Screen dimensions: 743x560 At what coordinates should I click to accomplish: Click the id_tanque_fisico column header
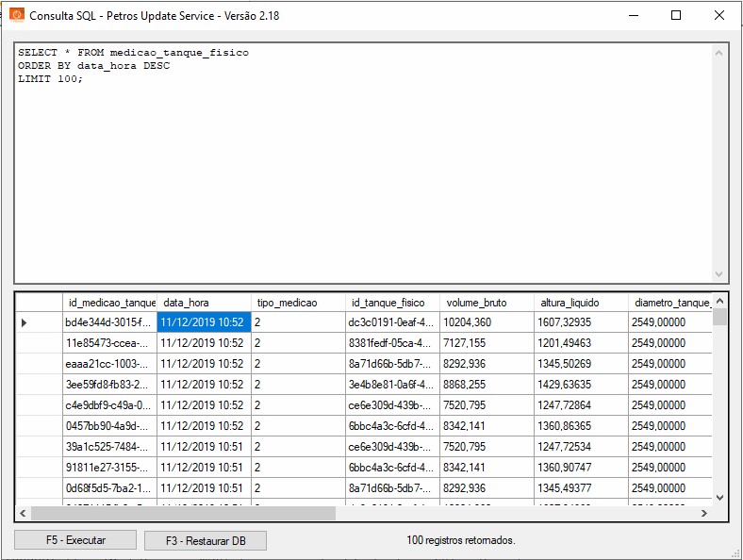point(391,303)
